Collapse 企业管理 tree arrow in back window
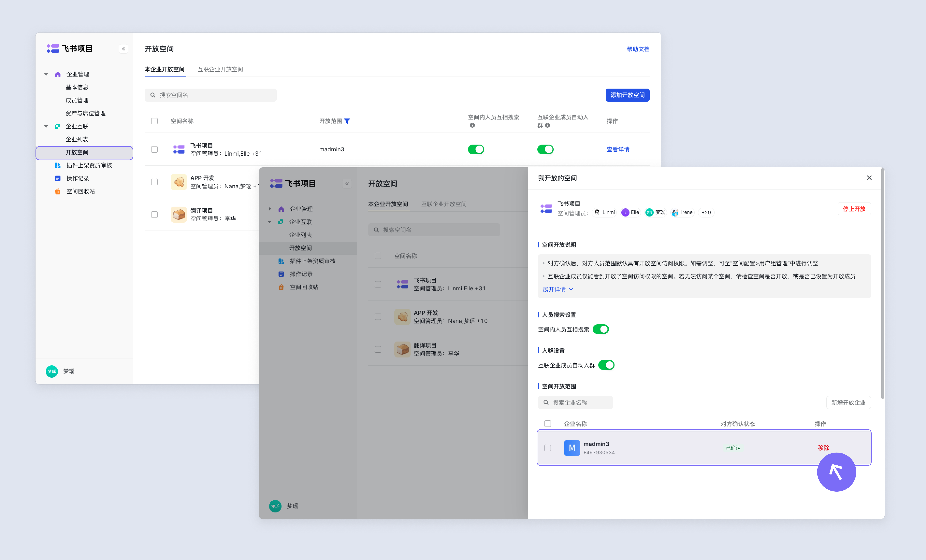 46,74
